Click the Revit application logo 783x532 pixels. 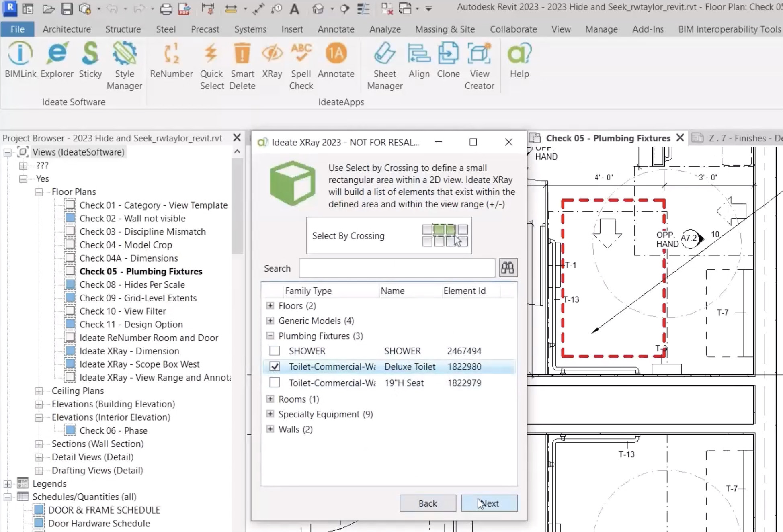click(9, 8)
